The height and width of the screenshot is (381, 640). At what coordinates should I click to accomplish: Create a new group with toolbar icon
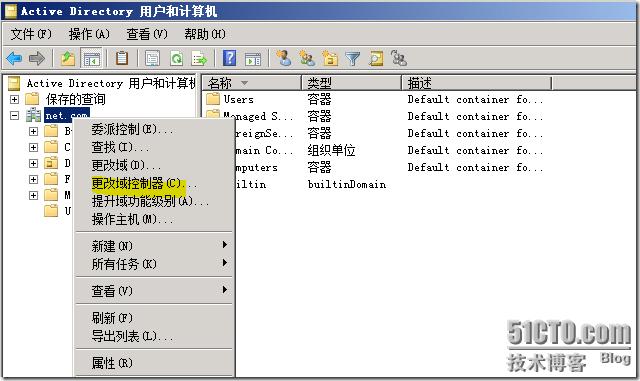coord(307,58)
